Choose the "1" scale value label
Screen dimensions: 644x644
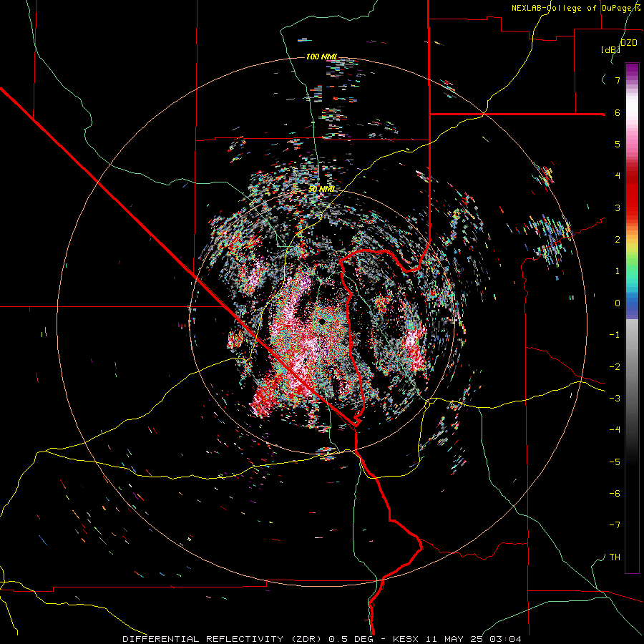tap(617, 271)
